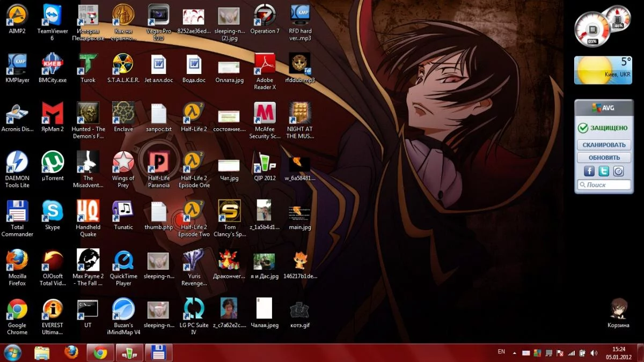This screenshot has width=644, height=362.
Task: Open the Max Payne 2 shortcut
Action: point(88,268)
